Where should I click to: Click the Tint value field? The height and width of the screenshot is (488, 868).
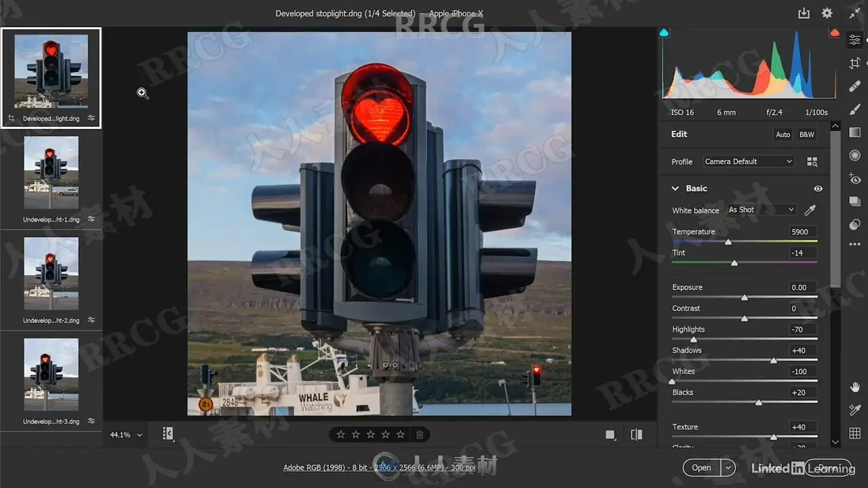coord(802,253)
